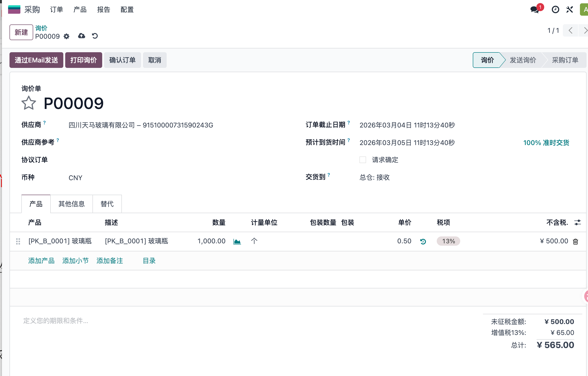This screenshot has height=376, width=588.
Task: Click the 采购 app name
Action: (x=32, y=9)
